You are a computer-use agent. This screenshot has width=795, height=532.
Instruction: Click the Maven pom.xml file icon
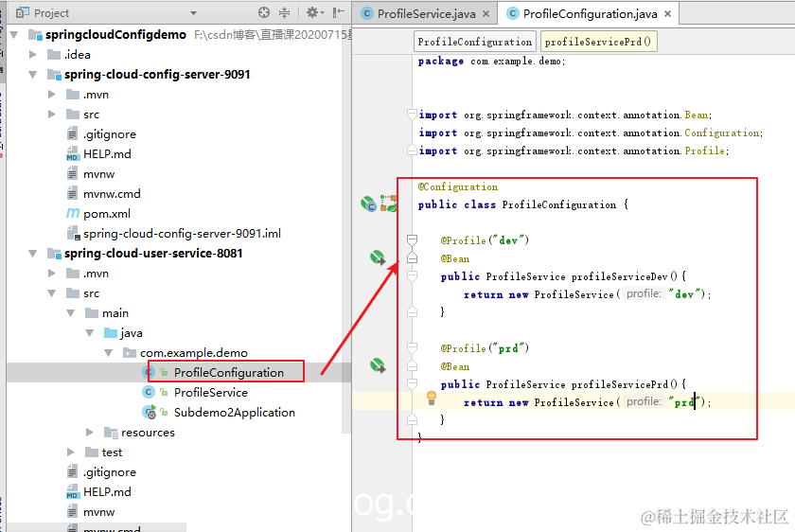pos(73,214)
